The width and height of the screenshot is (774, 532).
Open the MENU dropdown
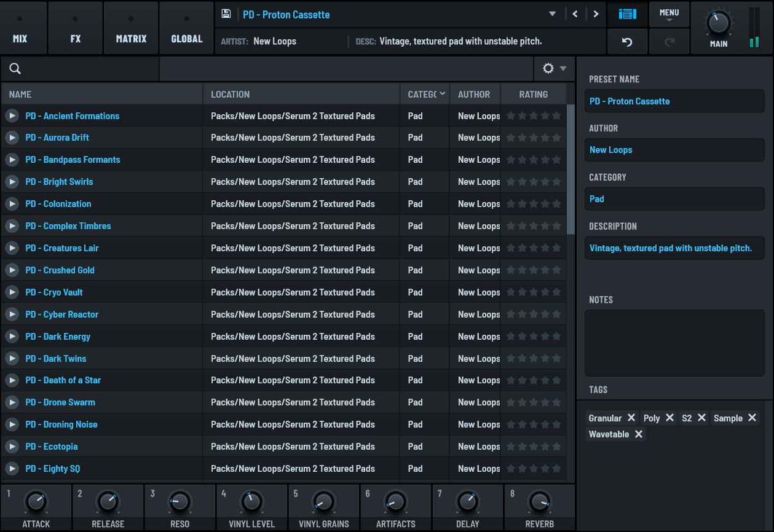pos(669,14)
